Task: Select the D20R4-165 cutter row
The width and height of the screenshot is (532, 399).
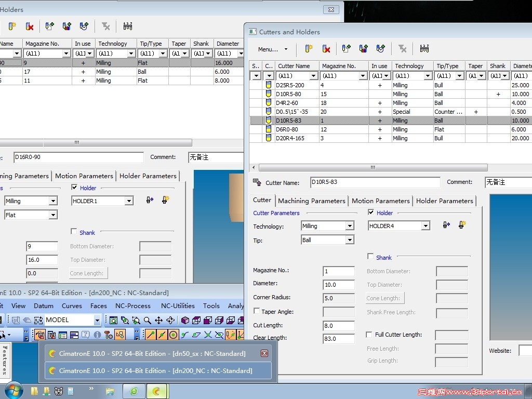Action: 391,138
